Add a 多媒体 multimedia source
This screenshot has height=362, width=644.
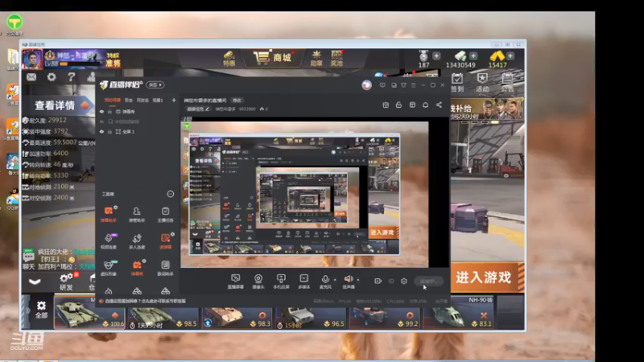click(304, 282)
